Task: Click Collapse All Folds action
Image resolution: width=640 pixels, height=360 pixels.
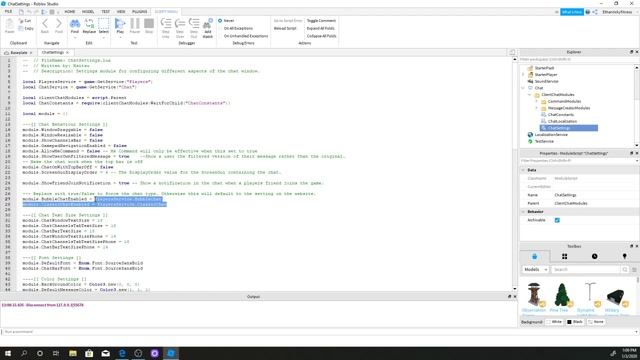Action: 322,36
